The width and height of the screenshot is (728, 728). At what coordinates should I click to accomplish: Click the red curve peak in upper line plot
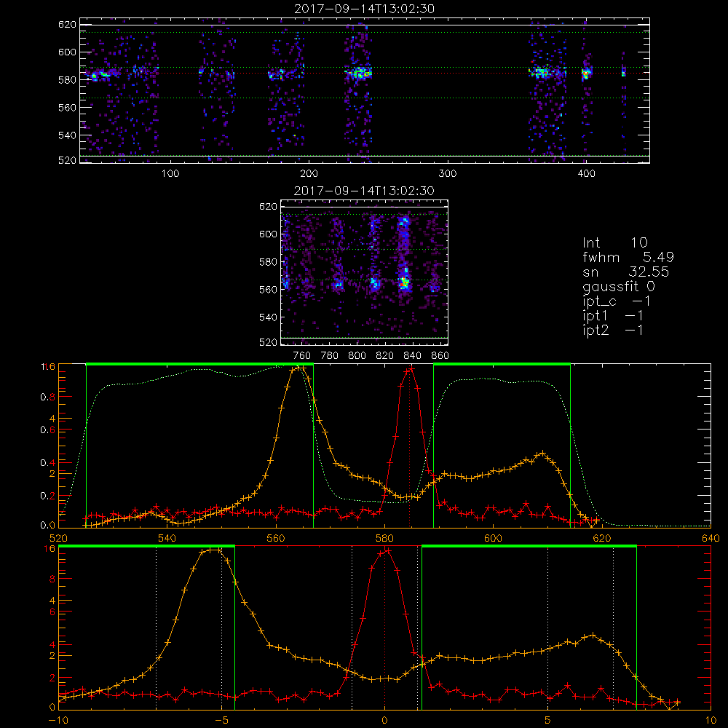(410, 370)
